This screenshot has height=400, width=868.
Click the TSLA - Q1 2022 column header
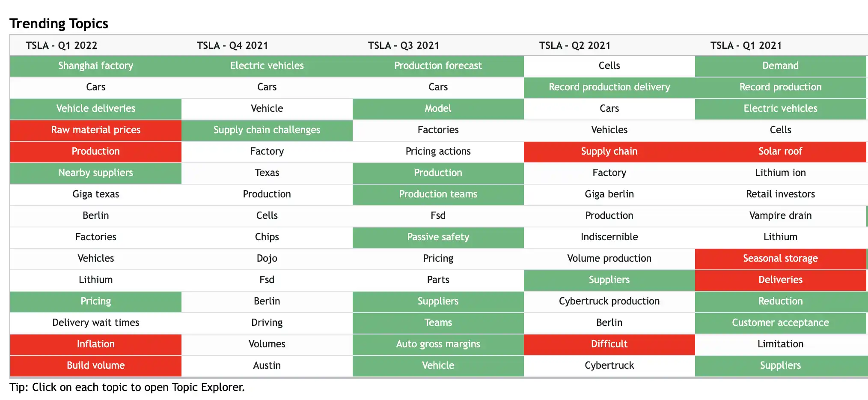61,45
